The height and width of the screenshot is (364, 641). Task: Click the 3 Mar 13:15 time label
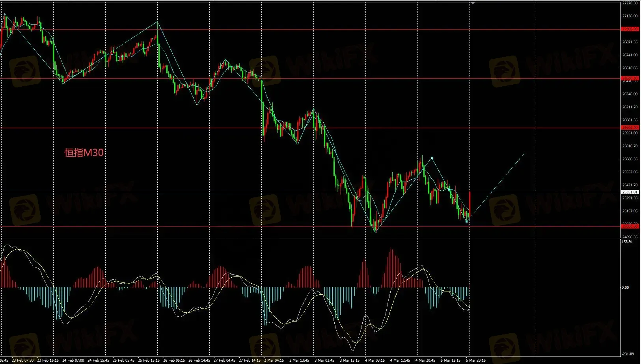click(350, 360)
